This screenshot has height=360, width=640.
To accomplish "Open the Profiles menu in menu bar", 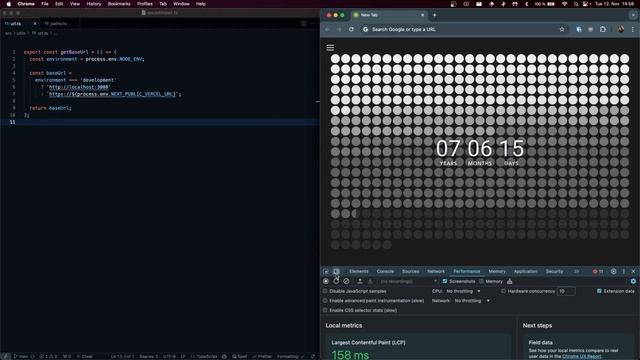I will (x=144, y=4).
